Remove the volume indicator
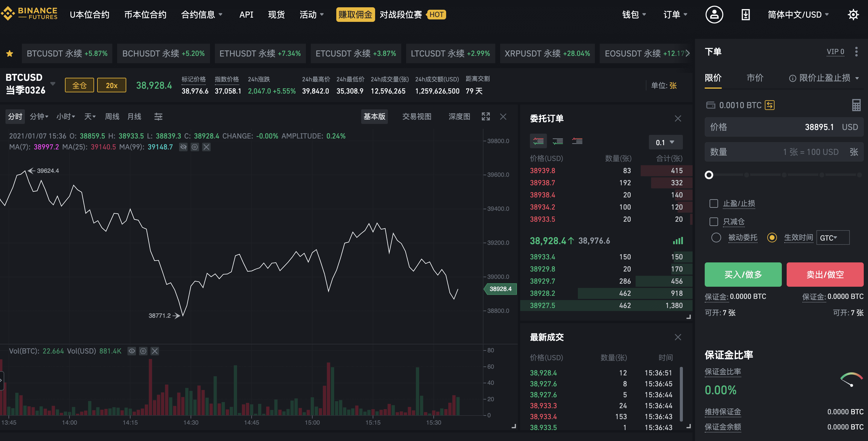868x441 pixels. pyautogui.click(x=155, y=351)
